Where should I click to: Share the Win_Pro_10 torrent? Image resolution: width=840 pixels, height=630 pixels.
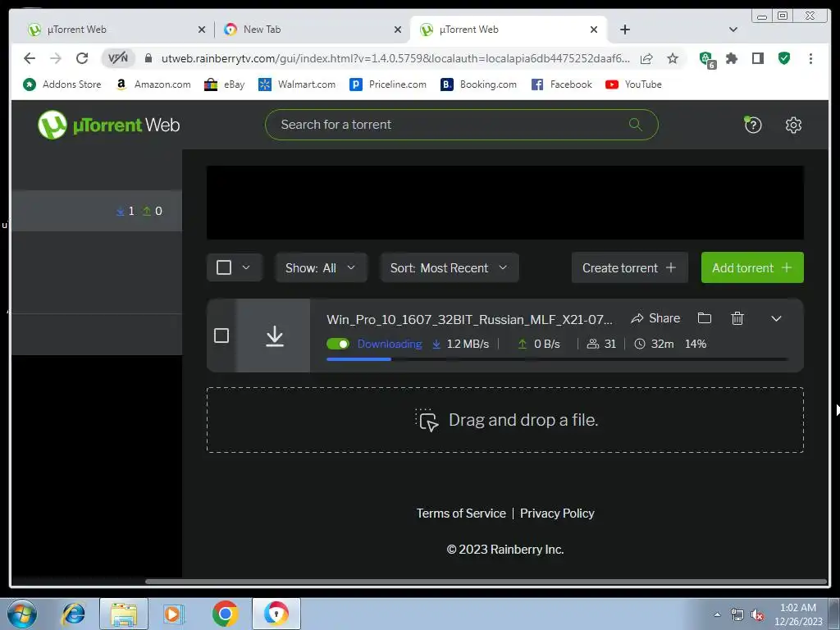coord(655,318)
